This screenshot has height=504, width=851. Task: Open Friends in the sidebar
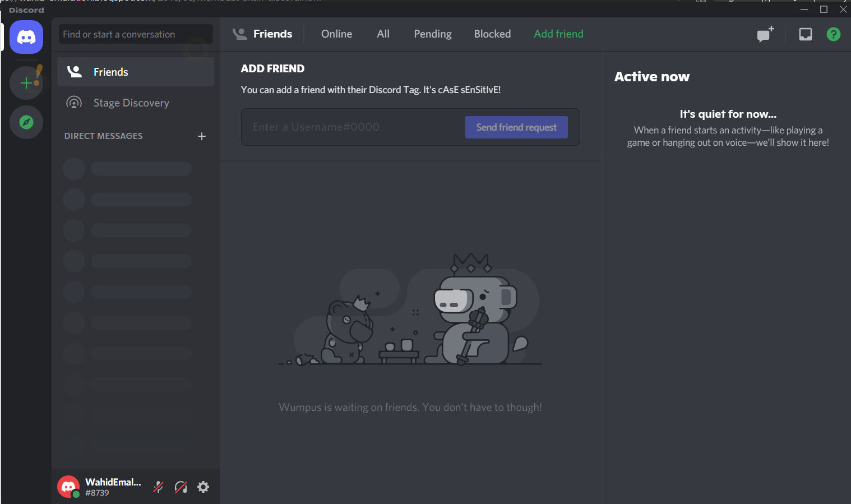[136, 72]
